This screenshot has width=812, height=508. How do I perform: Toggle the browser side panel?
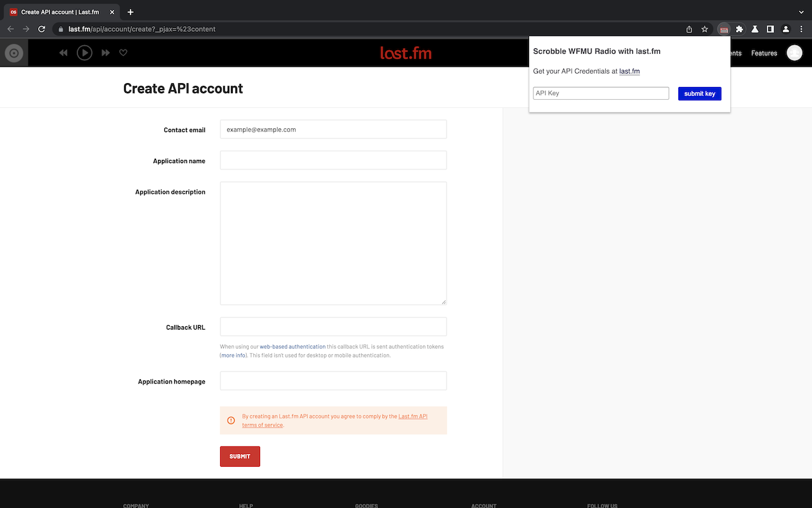(x=770, y=29)
